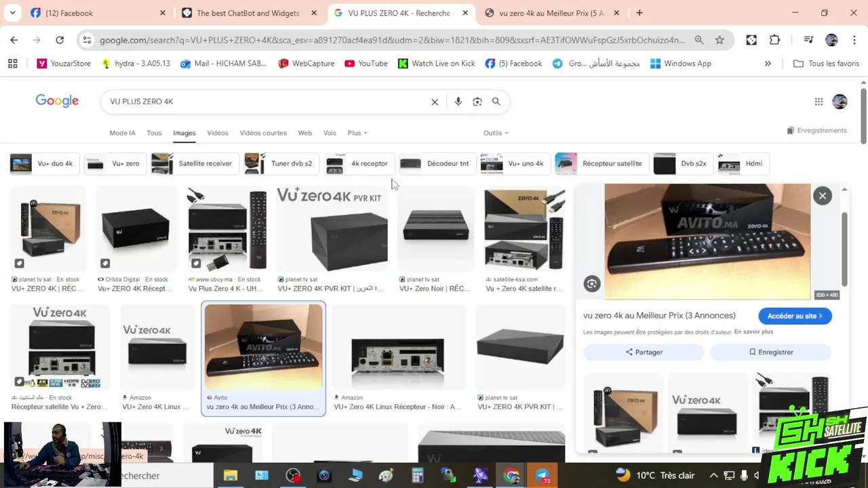Close the image preview panel
This screenshot has height=488, width=868.
[823, 196]
